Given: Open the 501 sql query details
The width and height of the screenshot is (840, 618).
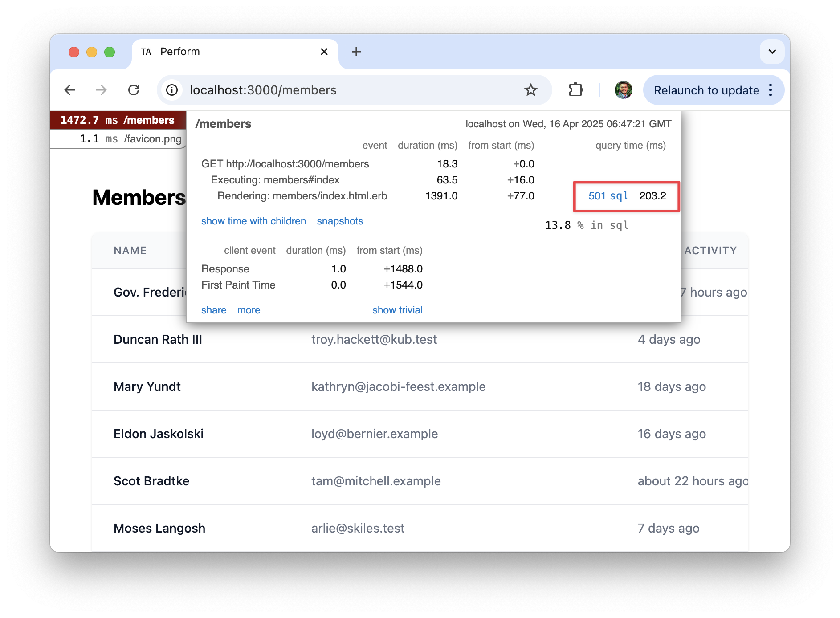Looking at the screenshot, I should [x=608, y=195].
